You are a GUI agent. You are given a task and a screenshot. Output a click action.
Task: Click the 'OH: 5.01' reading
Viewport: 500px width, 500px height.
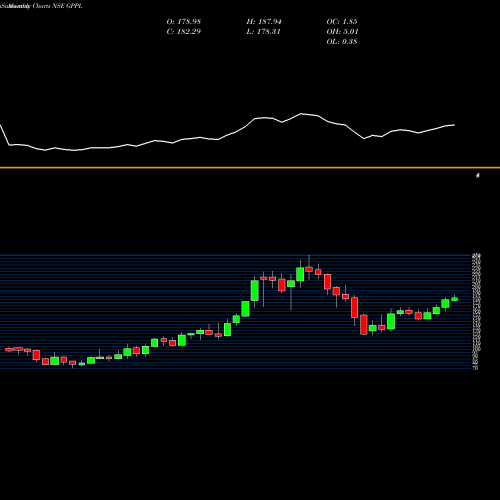(342, 32)
